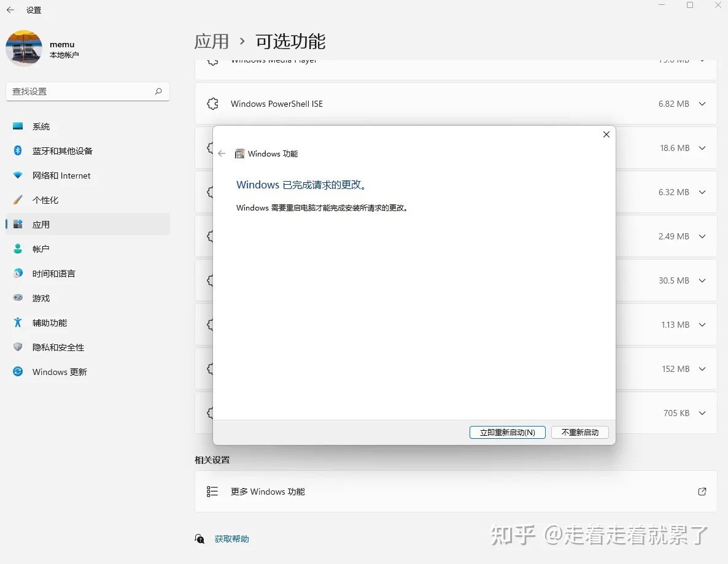Click 不重新启动 button
The image size is (728, 564).
click(580, 432)
